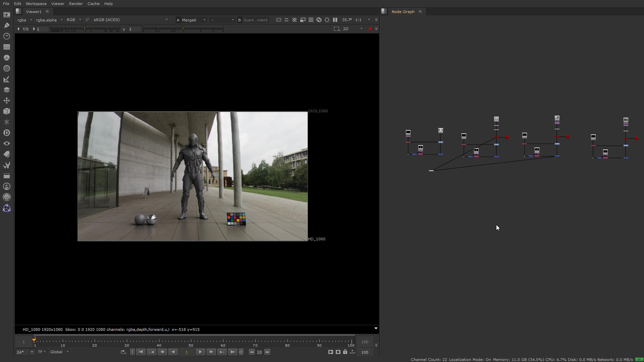The height and width of the screenshot is (362, 644).
Task: Toggle the IP input process button in viewer toolbar
Action: pos(87,20)
